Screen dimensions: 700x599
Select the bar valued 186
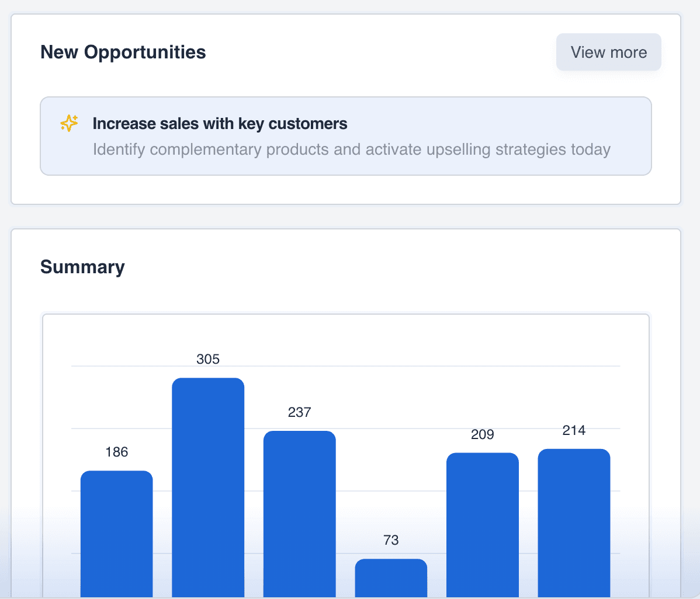coord(116,531)
